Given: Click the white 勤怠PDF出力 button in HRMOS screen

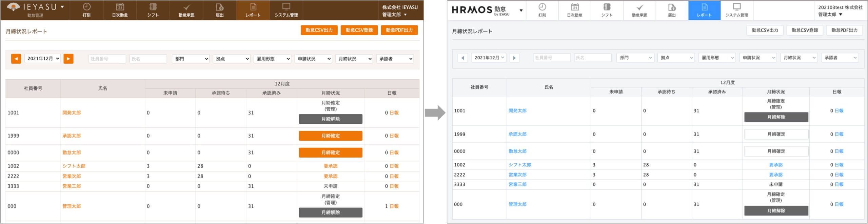Looking at the screenshot, I should pos(844,30).
